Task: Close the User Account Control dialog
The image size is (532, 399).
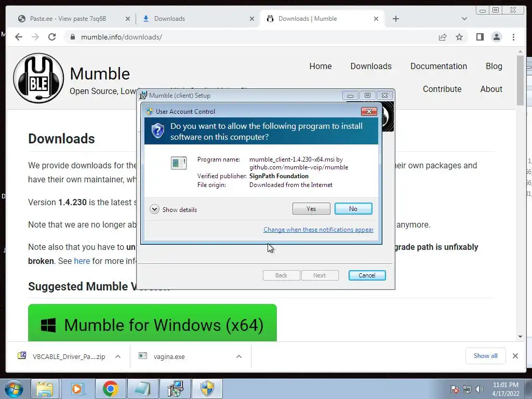Action: click(369, 111)
